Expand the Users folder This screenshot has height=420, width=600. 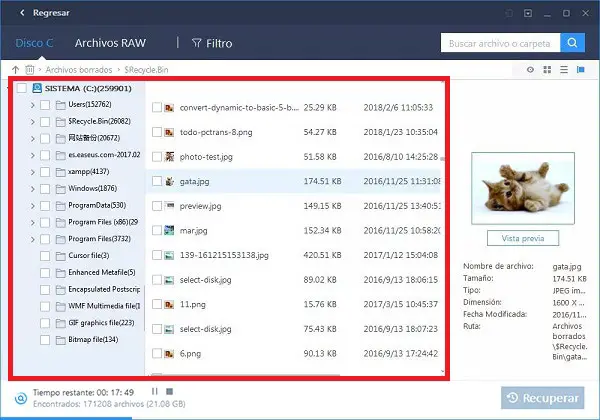click(x=33, y=105)
